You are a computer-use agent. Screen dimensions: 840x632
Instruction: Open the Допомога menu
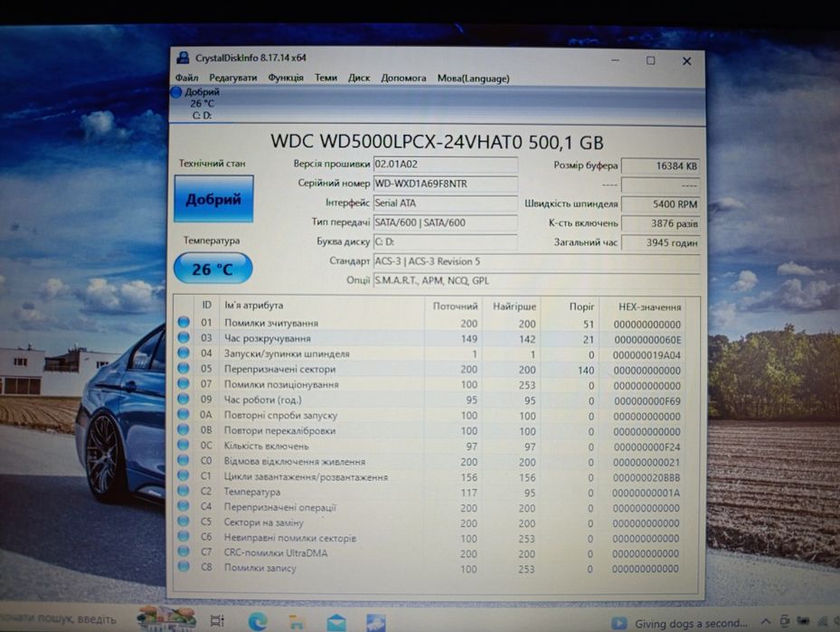point(403,78)
